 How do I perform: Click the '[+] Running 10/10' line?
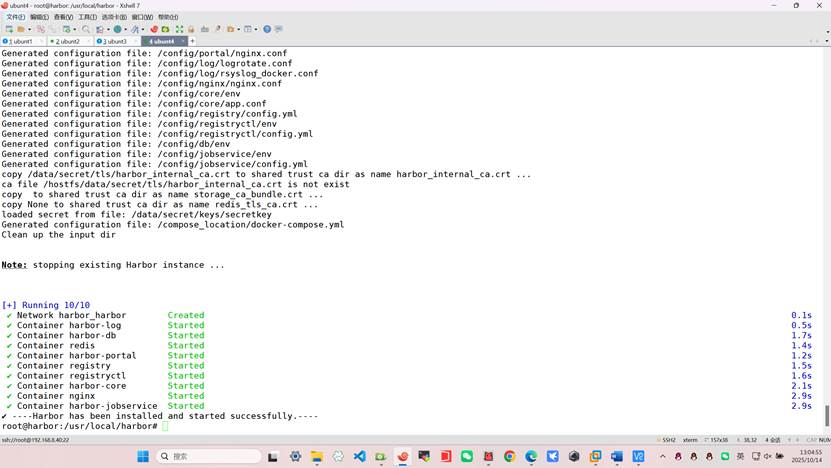coord(46,305)
